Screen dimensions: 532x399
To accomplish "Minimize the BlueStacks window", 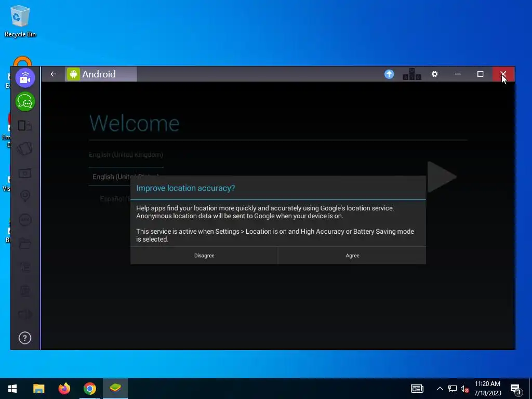I will click(x=457, y=74).
